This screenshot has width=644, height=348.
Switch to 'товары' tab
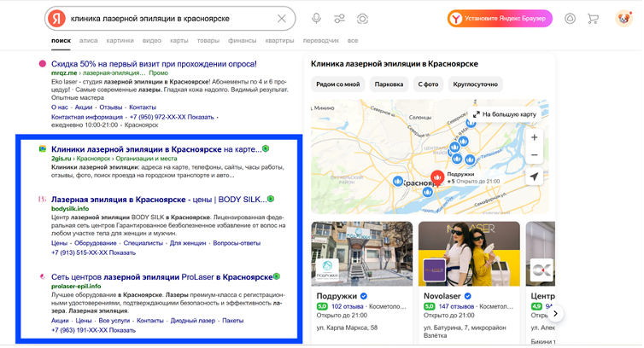click(x=208, y=41)
